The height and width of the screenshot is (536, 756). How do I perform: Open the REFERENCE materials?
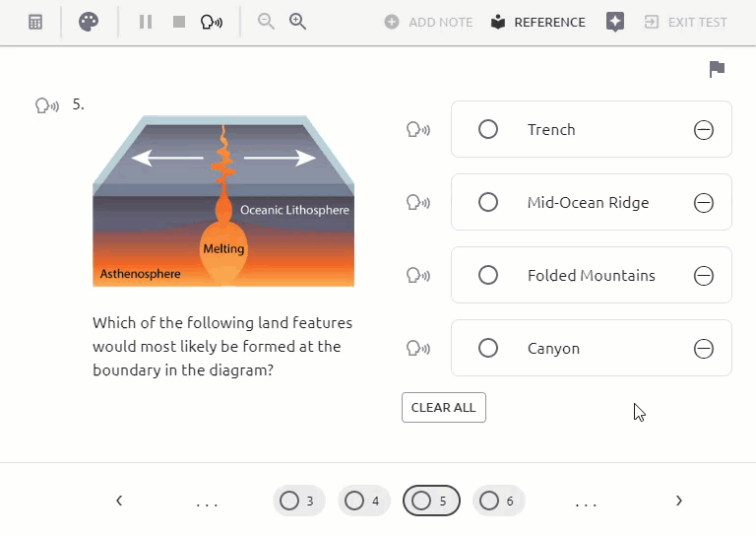click(538, 23)
